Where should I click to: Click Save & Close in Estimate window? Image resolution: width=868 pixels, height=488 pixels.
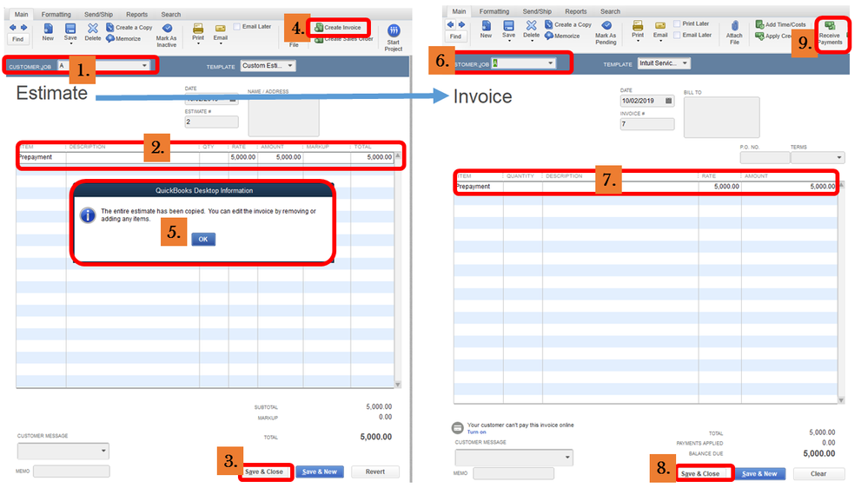[264, 472]
